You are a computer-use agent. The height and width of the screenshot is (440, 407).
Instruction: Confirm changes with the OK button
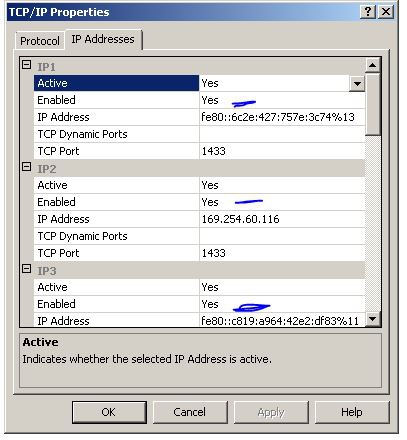pyautogui.click(x=109, y=412)
